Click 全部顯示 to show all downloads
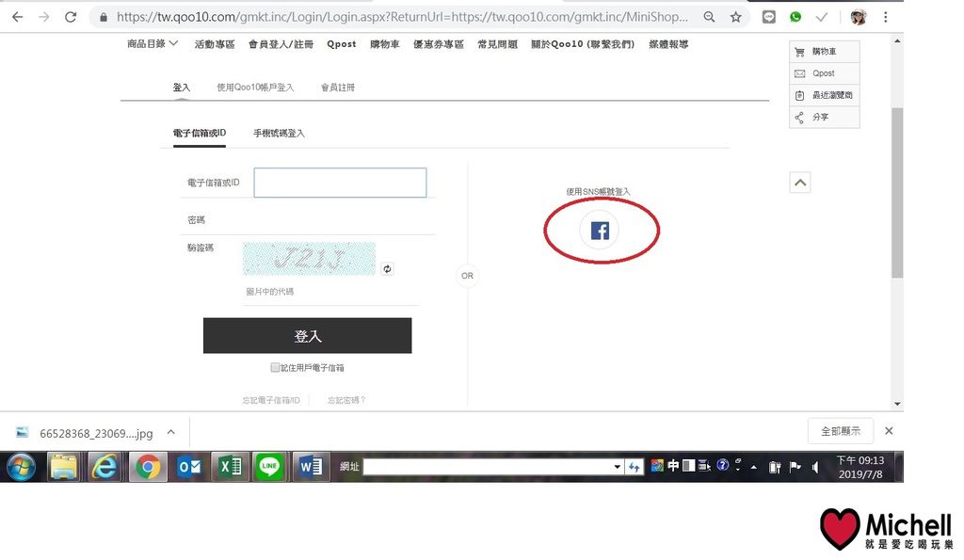Viewport: 964px width, 560px height. tap(841, 431)
